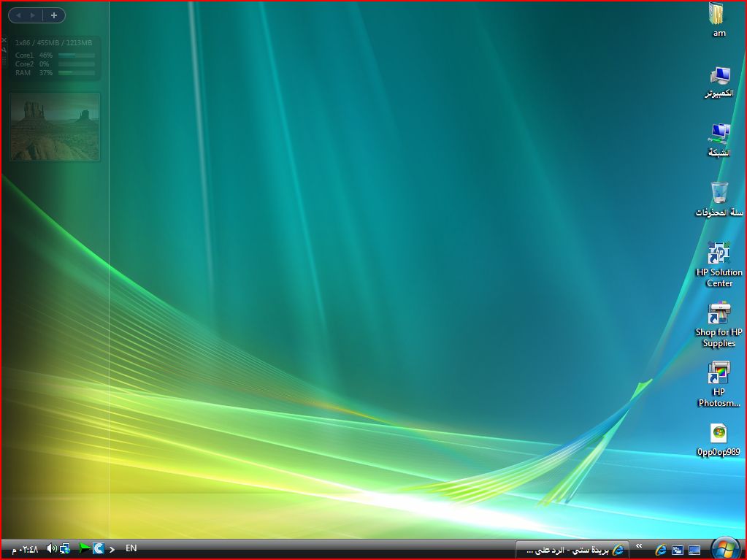Close the CPU meter gadget

click(4, 40)
